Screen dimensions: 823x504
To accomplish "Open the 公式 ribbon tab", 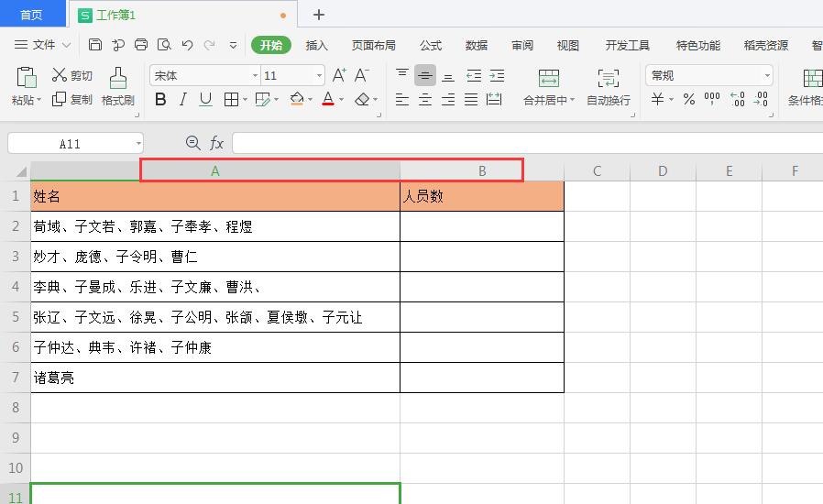I will click(431, 45).
